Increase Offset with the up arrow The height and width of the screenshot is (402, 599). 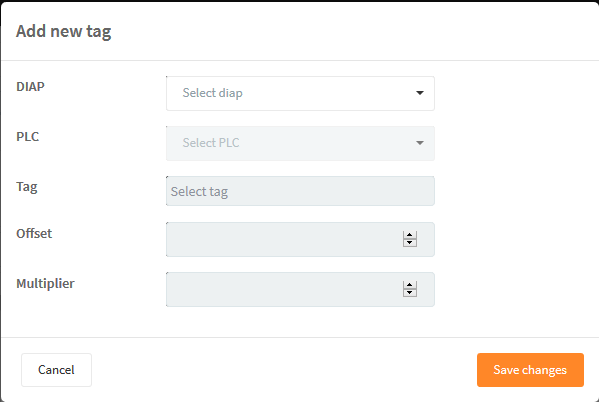click(410, 235)
